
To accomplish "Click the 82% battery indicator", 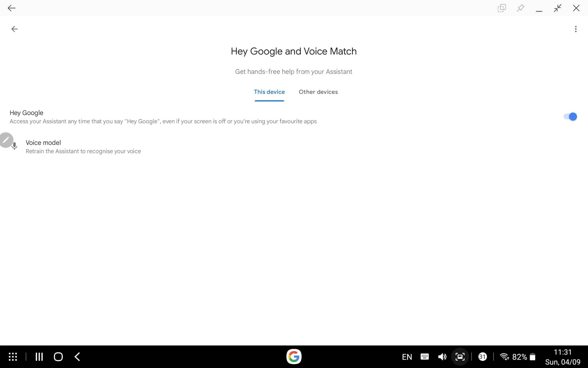I will (x=524, y=357).
